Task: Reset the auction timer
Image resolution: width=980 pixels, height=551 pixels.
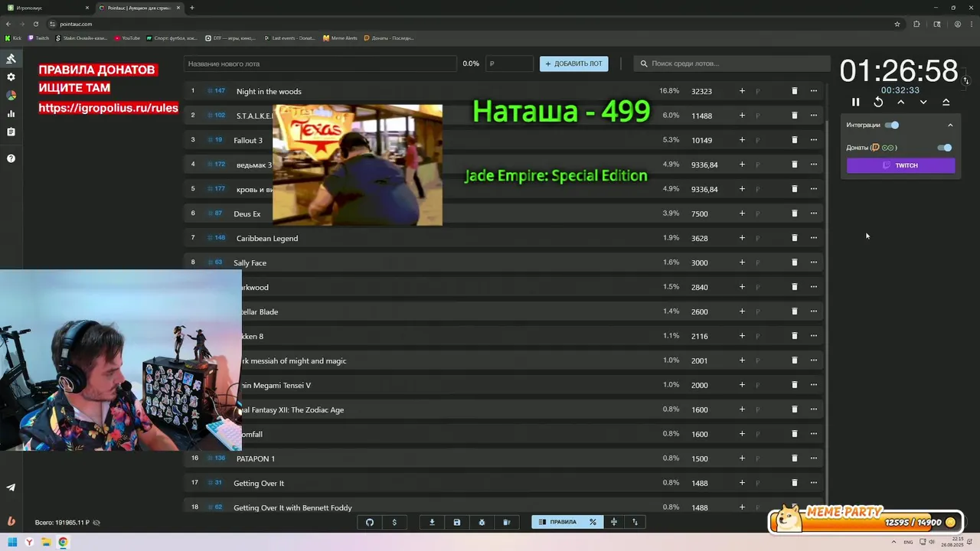Action: tap(878, 102)
